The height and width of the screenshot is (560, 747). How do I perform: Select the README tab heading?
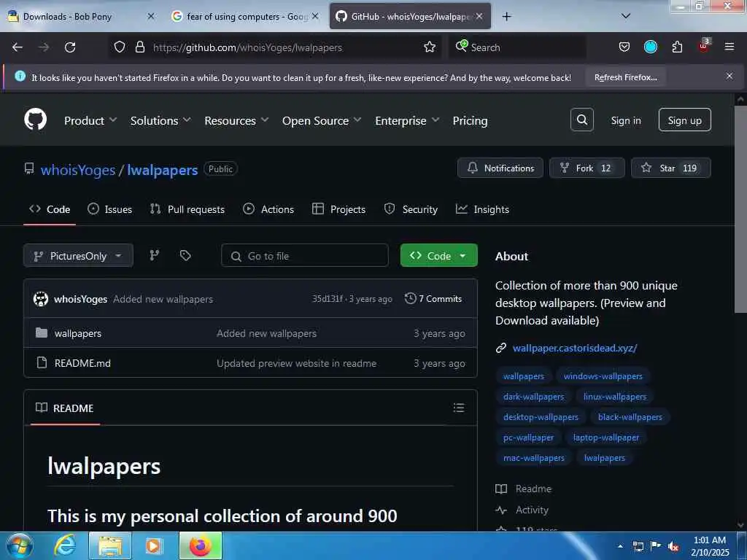[x=65, y=408]
